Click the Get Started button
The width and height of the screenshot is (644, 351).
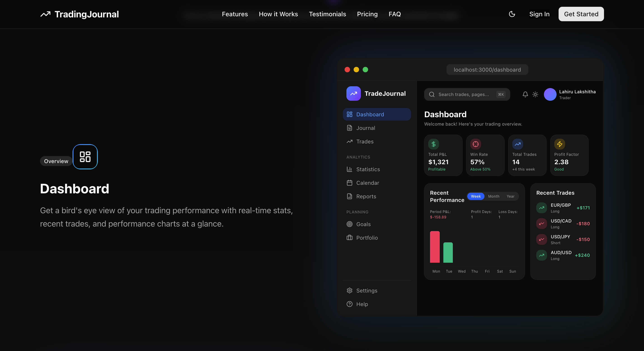581,14
